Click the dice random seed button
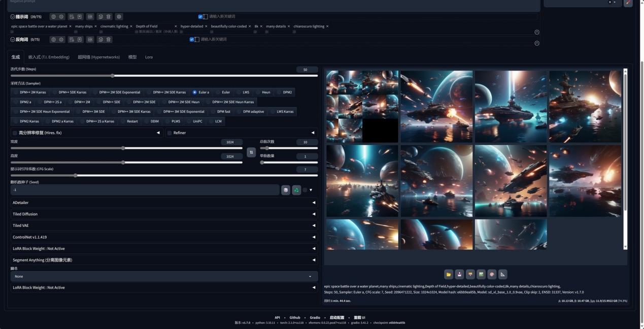 286,190
